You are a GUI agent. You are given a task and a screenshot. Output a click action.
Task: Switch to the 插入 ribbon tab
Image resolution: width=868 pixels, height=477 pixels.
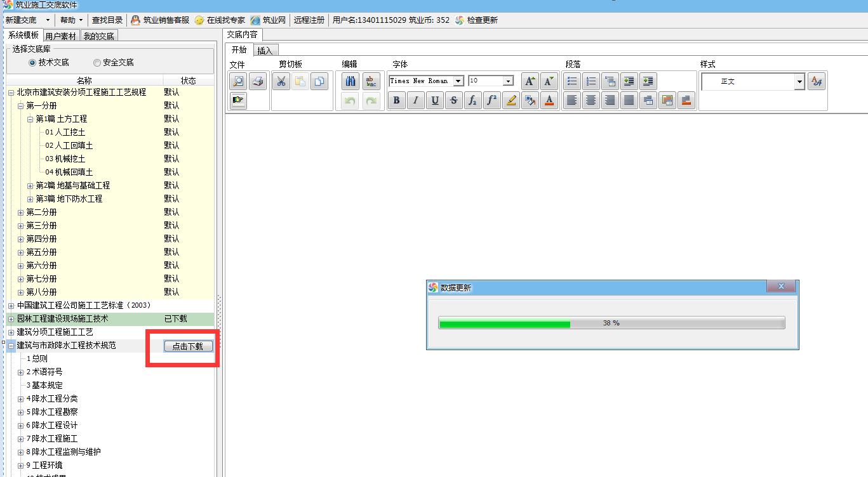(x=265, y=51)
